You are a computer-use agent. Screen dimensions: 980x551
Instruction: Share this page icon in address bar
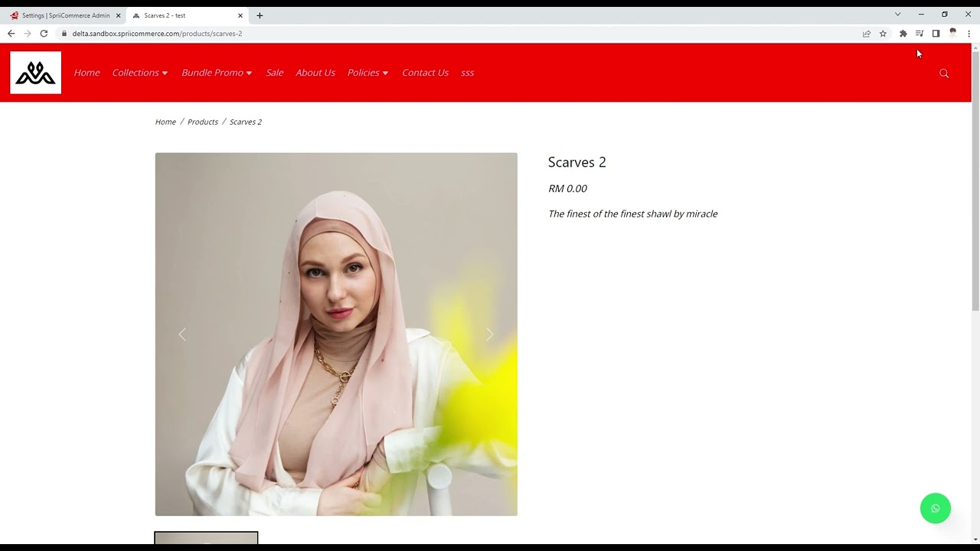point(867,34)
